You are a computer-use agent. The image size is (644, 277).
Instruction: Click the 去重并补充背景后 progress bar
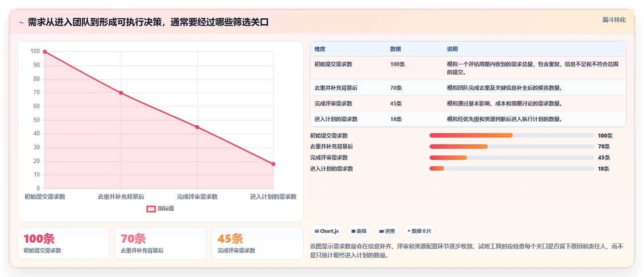pos(512,147)
